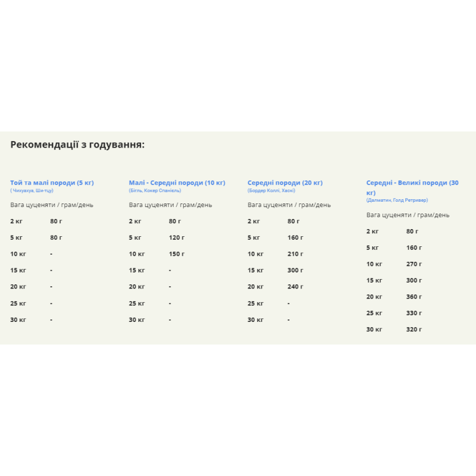The height and width of the screenshot is (476, 476).
Task: Click the 360 г value for 20 кг
Action: pyautogui.click(x=414, y=297)
